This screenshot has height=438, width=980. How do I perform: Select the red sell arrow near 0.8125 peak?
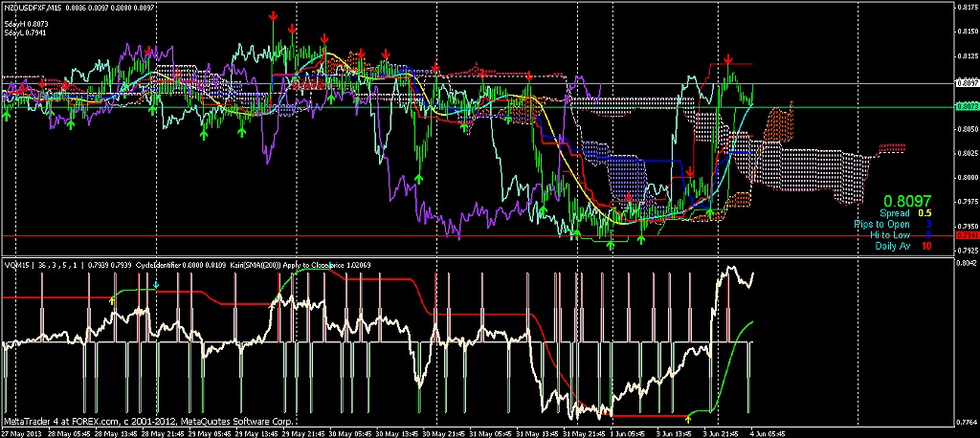click(728, 59)
